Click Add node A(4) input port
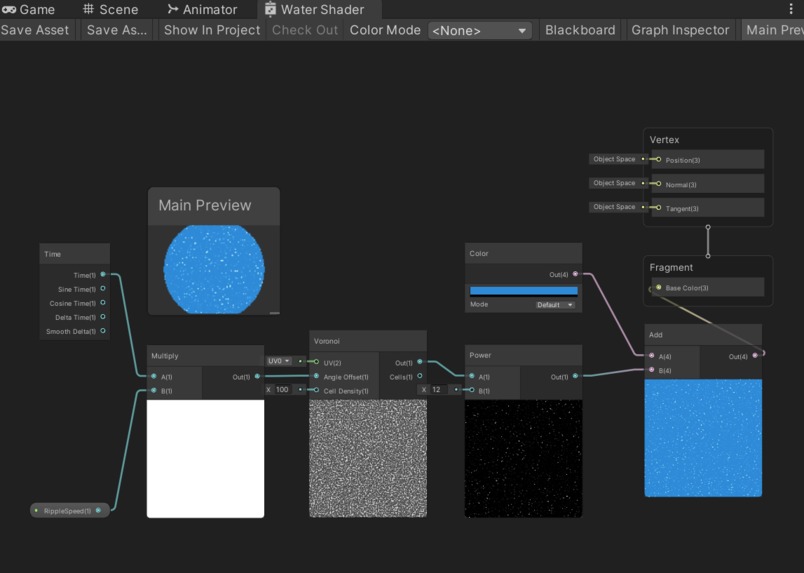The image size is (804, 573). (x=652, y=355)
